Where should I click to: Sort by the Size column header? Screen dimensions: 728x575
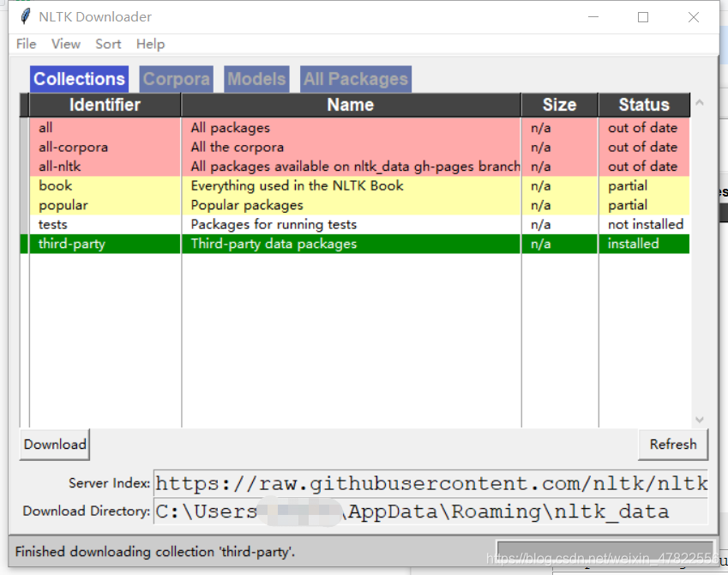559,105
